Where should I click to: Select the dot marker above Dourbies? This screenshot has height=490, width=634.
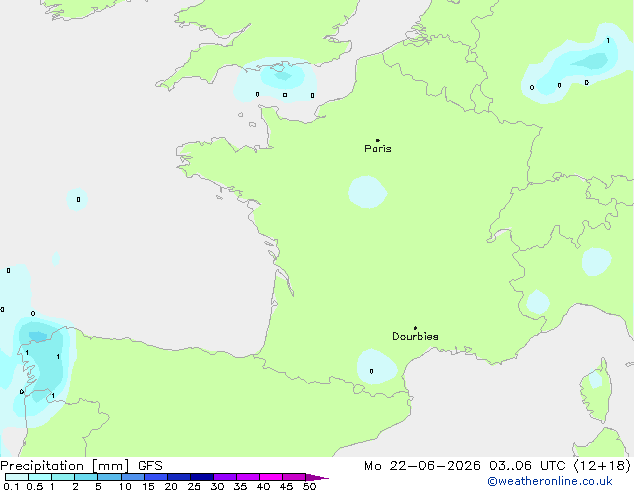(x=415, y=328)
